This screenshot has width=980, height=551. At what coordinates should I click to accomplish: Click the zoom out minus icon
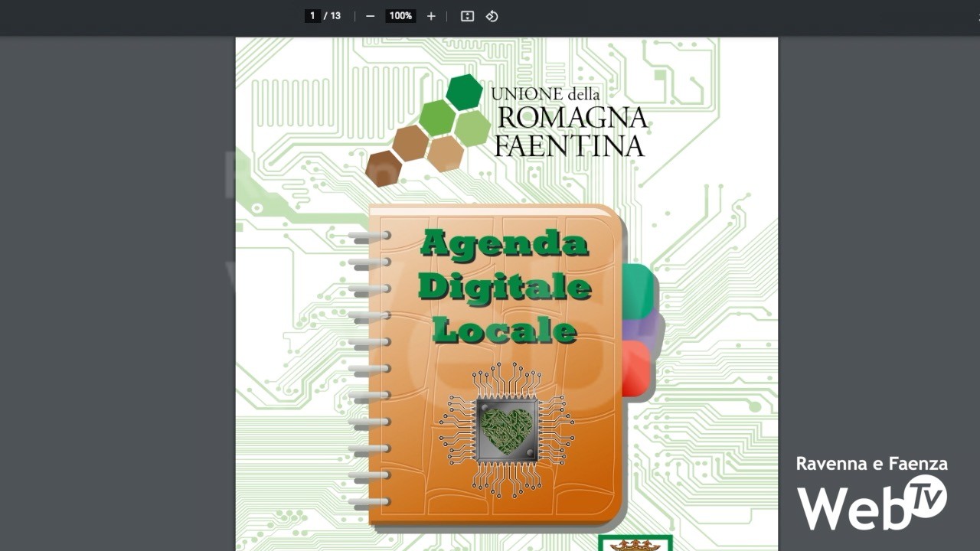pos(371,16)
